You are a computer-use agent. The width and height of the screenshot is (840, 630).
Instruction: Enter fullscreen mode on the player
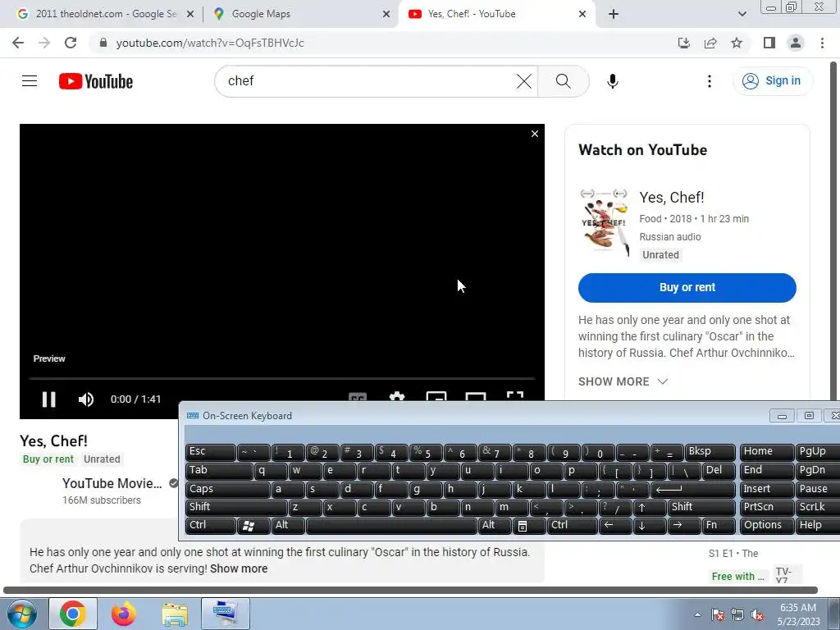pos(515,396)
